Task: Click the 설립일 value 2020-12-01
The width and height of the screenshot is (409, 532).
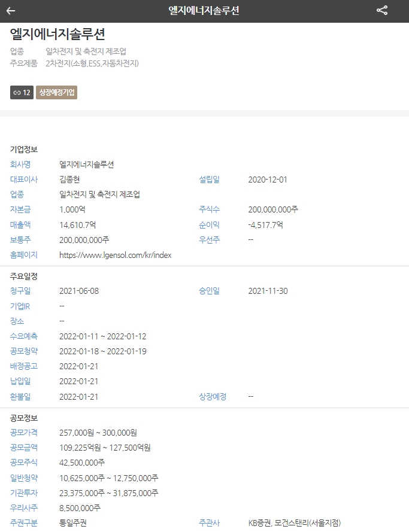Action: (268, 180)
